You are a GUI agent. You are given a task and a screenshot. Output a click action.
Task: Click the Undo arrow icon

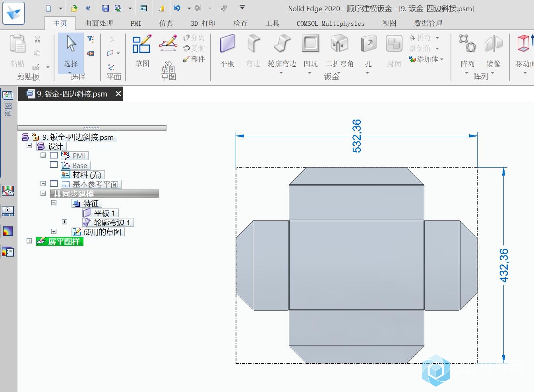(x=177, y=8)
